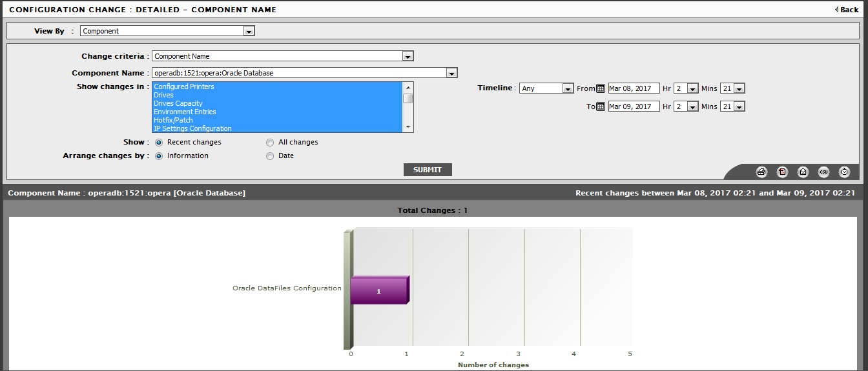Image resolution: width=868 pixels, height=371 pixels.
Task: Select IP Settings Configuration in the list
Action: click(x=278, y=128)
